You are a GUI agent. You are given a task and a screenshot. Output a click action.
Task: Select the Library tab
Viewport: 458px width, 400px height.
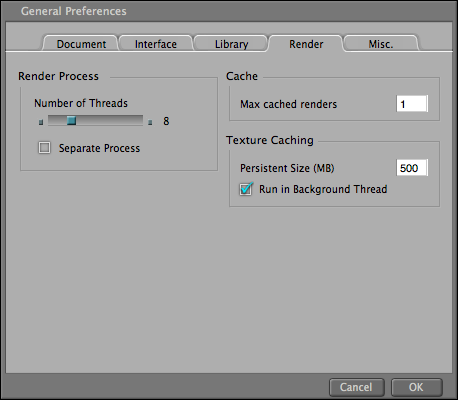point(231,44)
